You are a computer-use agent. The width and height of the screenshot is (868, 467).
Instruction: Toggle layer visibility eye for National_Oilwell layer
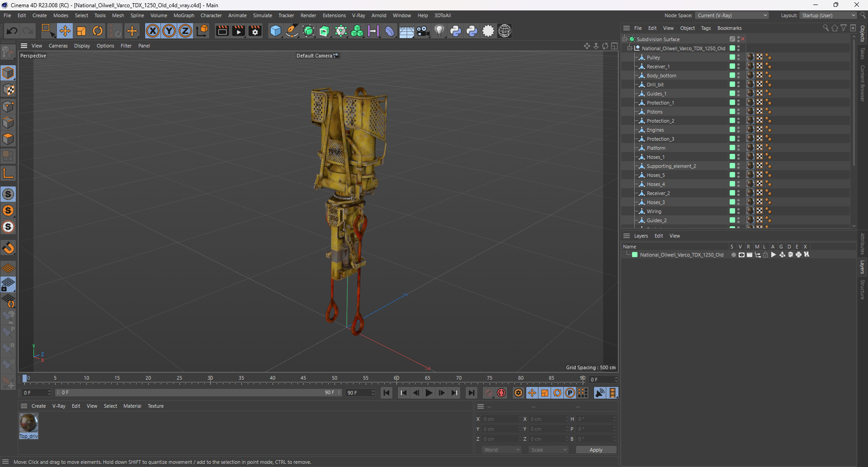coord(741,255)
